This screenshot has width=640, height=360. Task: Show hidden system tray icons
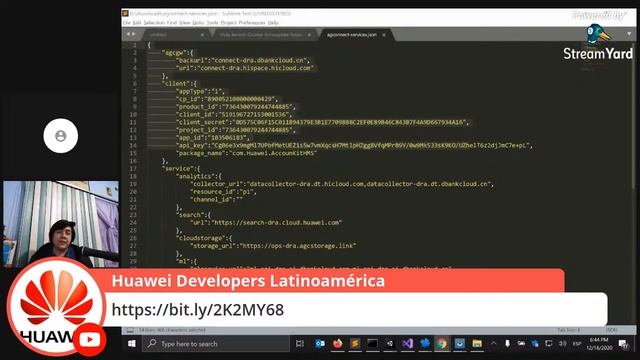[493, 344]
